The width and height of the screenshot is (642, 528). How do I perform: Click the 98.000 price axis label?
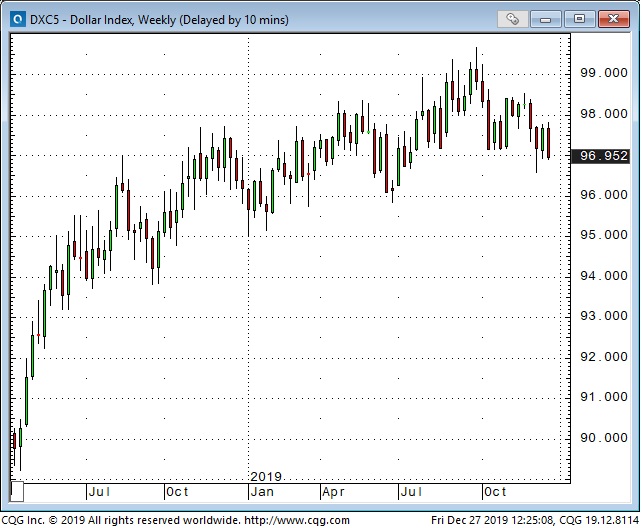point(604,113)
